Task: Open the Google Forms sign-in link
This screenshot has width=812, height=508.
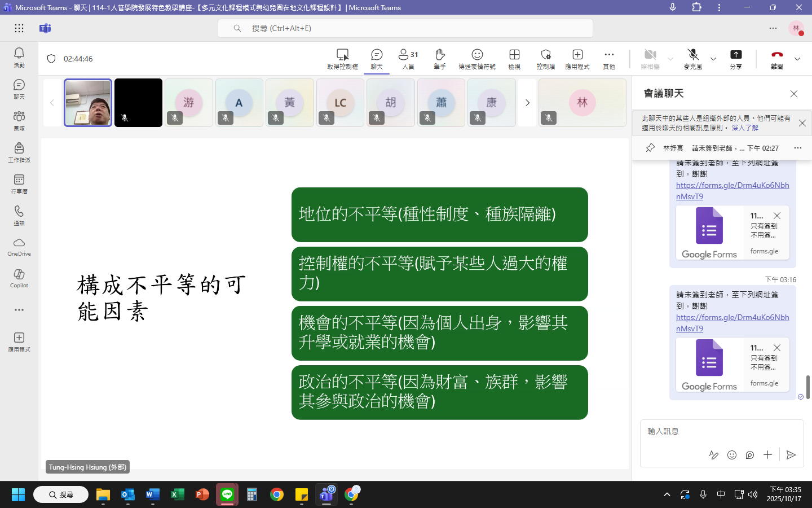Action: (732, 322)
